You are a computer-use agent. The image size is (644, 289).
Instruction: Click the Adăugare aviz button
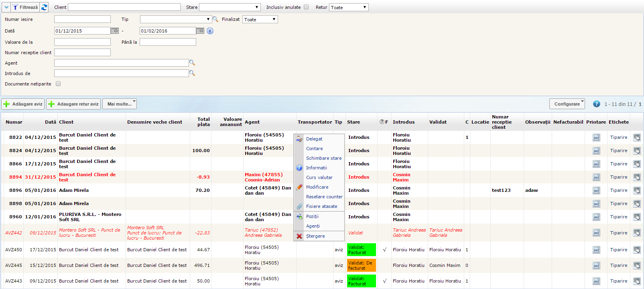point(23,104)
